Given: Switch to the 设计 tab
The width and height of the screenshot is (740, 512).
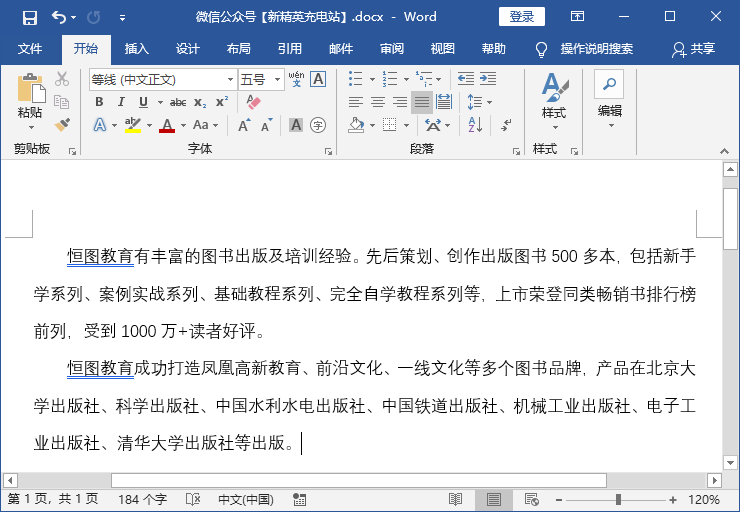Looking at the screenshot, I should [x=187, y=49].
